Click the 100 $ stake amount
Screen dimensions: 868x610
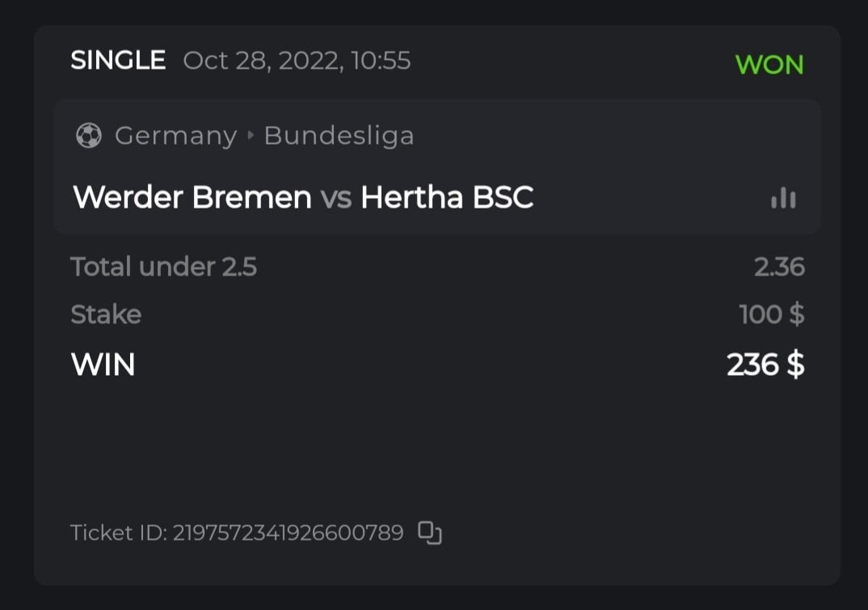coord(771,314)
